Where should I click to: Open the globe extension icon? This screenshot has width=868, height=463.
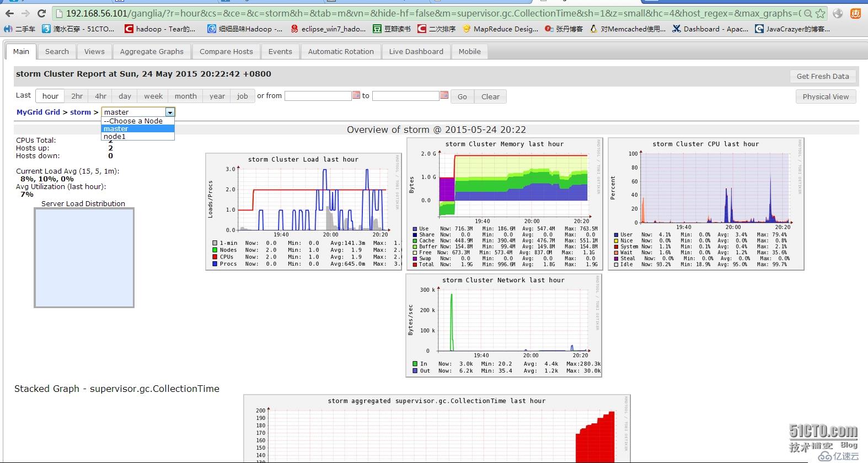pyautogui.click(x=838, y=13)
